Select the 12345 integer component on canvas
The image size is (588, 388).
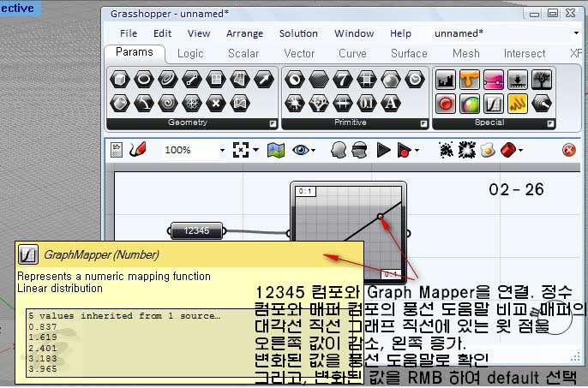pos(196,230)
